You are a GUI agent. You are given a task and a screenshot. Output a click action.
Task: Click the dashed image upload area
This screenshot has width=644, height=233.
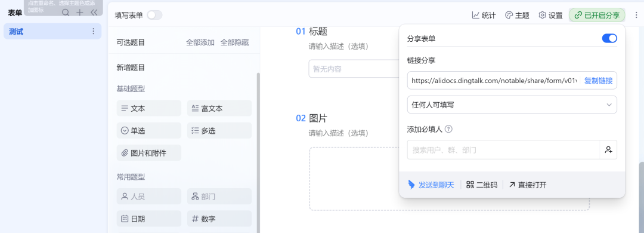click(450, 179)
